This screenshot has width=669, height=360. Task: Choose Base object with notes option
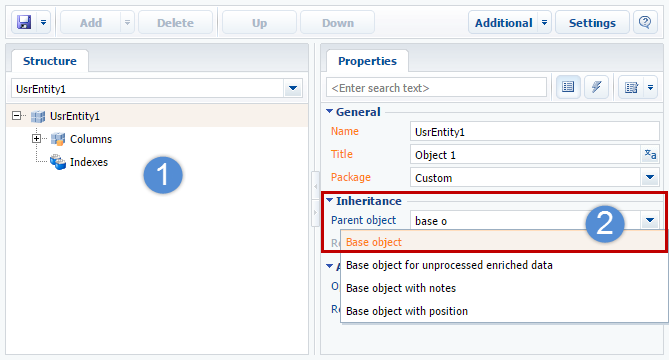tap(401, 288)
